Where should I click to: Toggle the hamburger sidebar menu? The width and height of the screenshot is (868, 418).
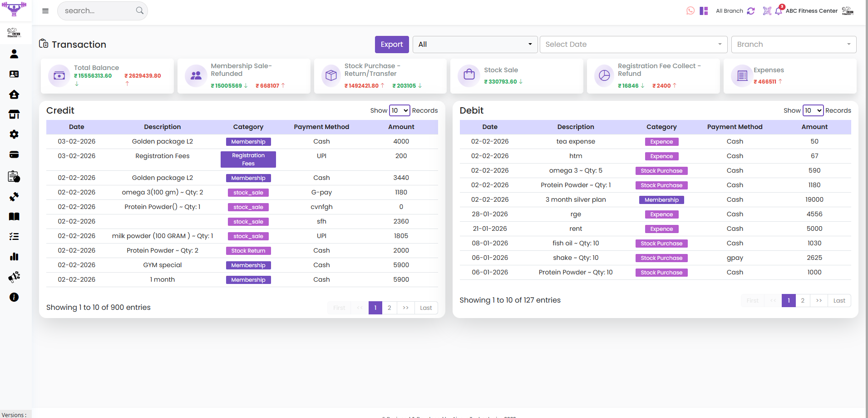[45, 11]
